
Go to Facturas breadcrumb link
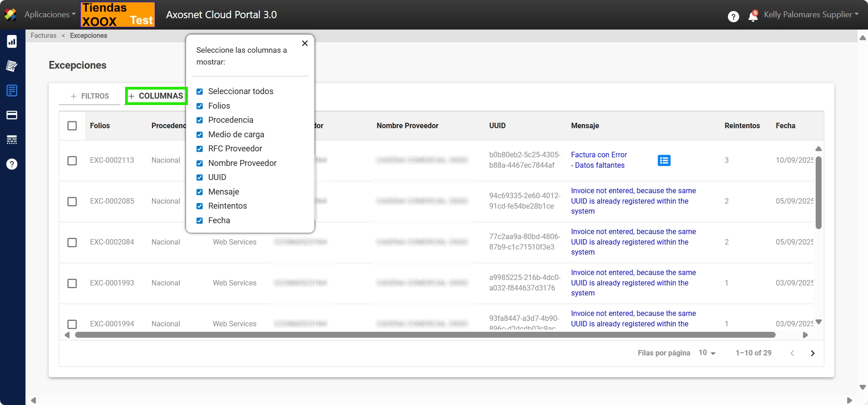pos(44,35)
